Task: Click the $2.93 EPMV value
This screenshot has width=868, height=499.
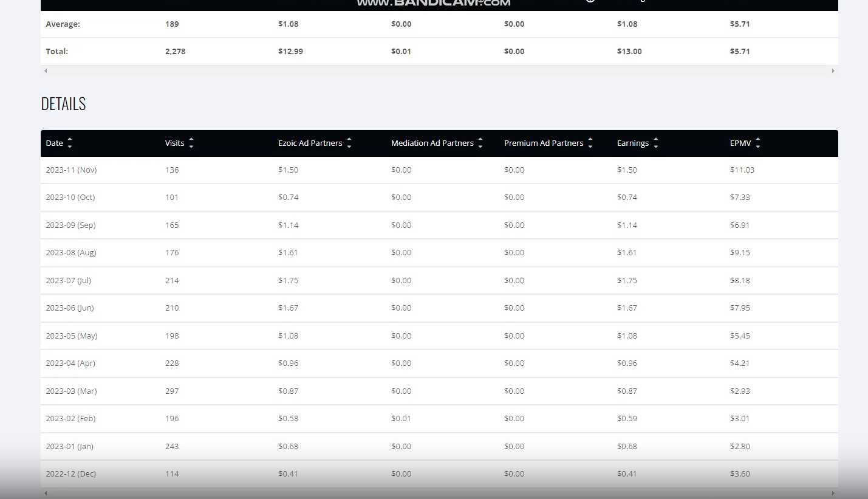Action: pos(740,391)
